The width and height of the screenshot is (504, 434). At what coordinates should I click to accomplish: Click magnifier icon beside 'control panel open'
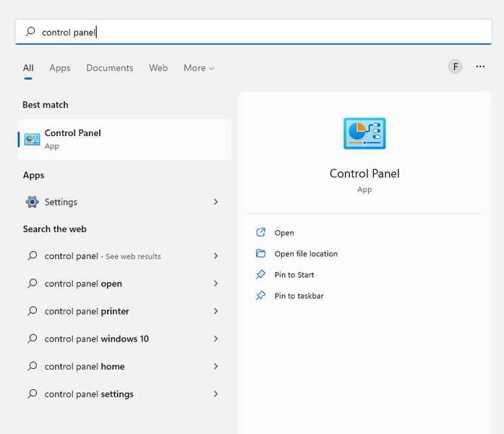(32, 284)
